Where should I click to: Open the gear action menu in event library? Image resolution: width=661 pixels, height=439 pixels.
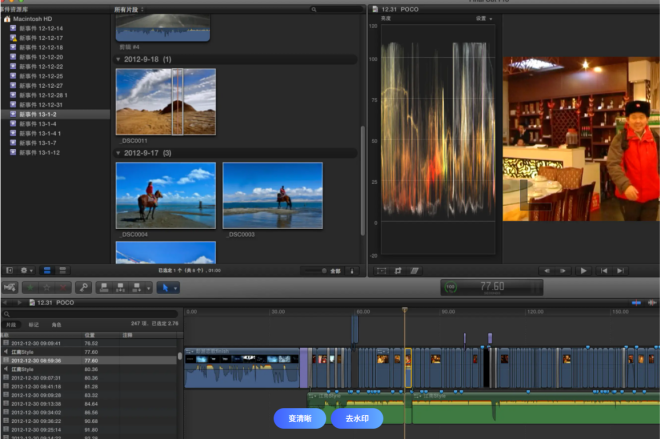tap(27, 270)
